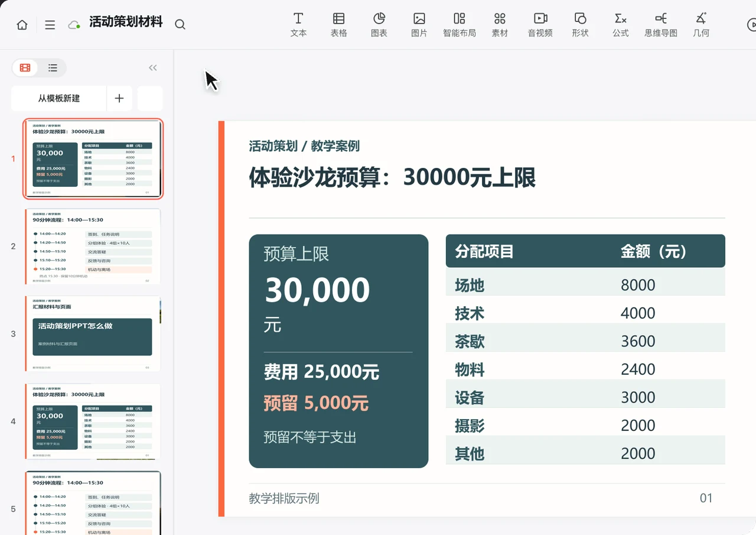Click the 分配项目 table header
756x535 pixels.
point(484,251)
